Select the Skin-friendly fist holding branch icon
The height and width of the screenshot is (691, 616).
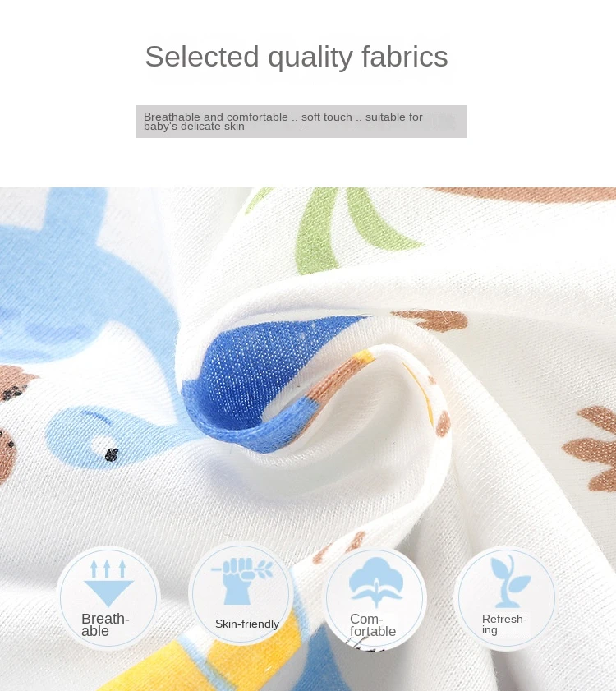pos(241,581)
